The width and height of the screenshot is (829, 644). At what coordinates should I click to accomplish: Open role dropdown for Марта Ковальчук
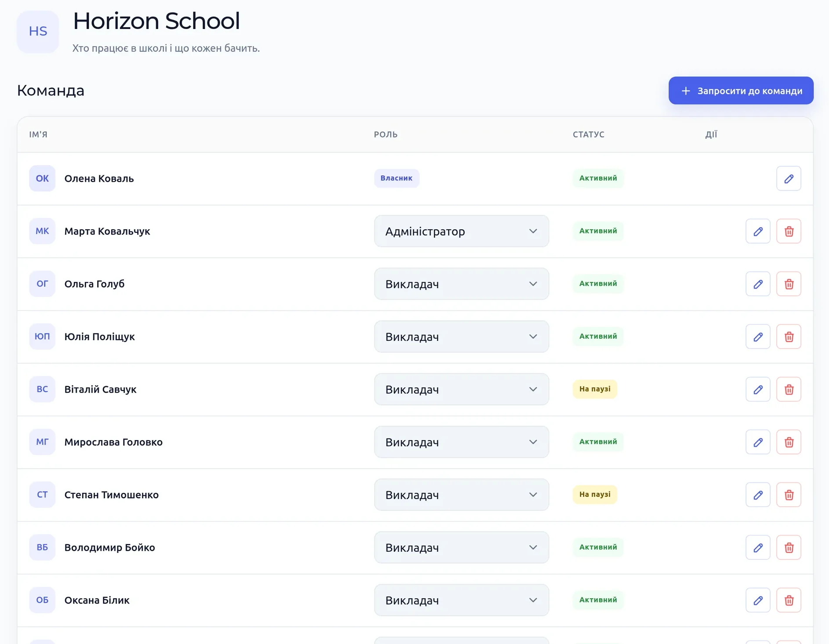pos(462,231)
